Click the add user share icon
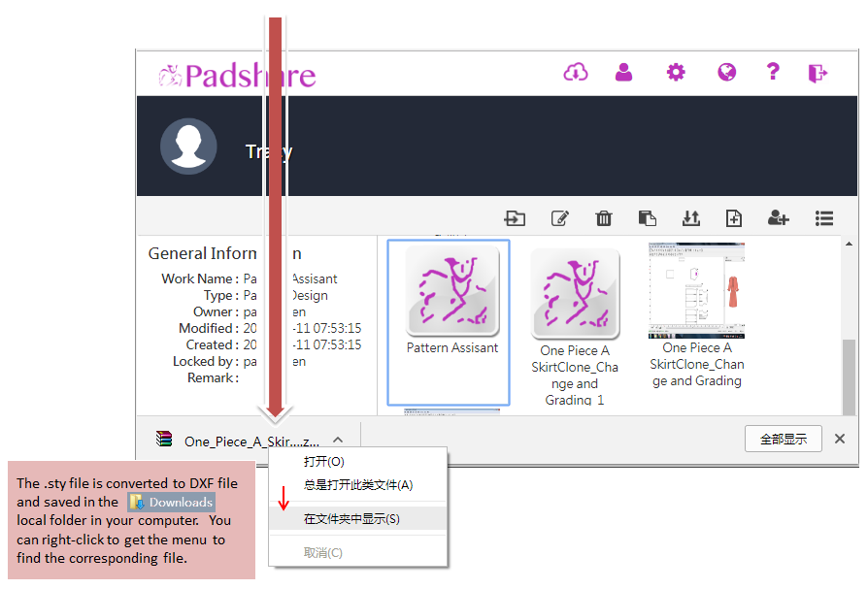868x589 pixels. pos(779,218)
